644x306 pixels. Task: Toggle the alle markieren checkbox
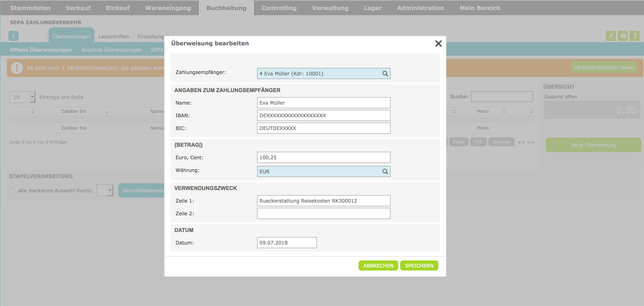click(x=12, y=190)
